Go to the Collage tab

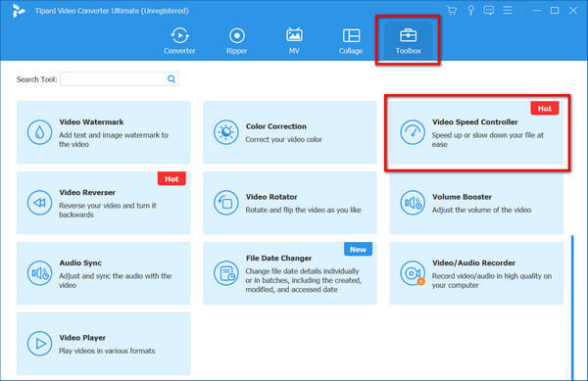click(x=351, y=41)
